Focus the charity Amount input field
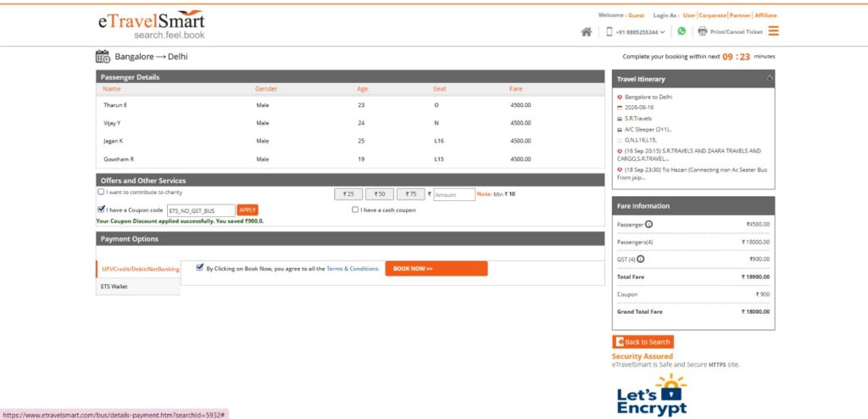This screenshot has width=868, height=419. 454,194
